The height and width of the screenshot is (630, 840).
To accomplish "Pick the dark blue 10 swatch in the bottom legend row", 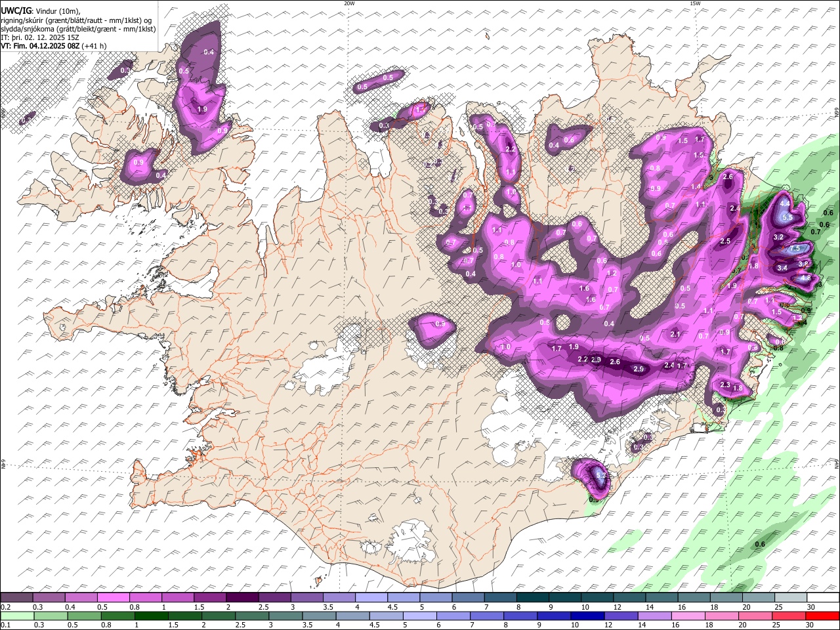I will (x=586, y=616).
